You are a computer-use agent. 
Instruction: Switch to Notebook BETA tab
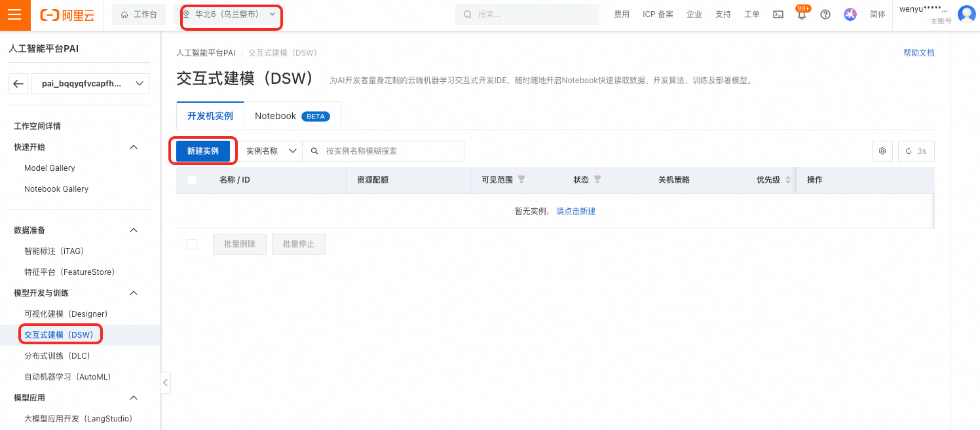pyautogui.click(x=292, y=116)
